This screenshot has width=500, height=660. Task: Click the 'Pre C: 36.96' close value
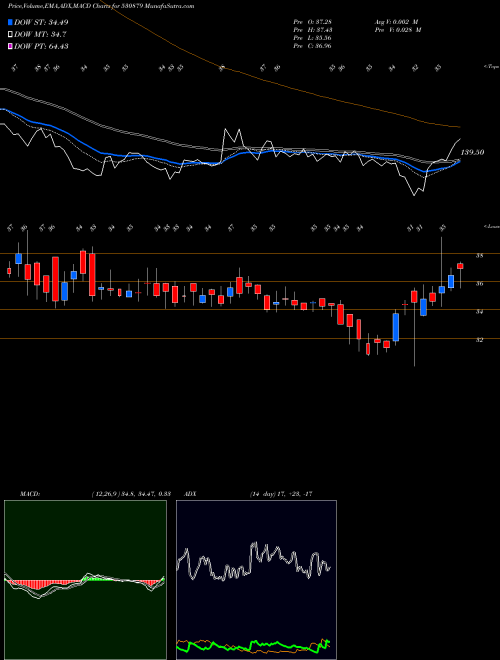(312, 46)
